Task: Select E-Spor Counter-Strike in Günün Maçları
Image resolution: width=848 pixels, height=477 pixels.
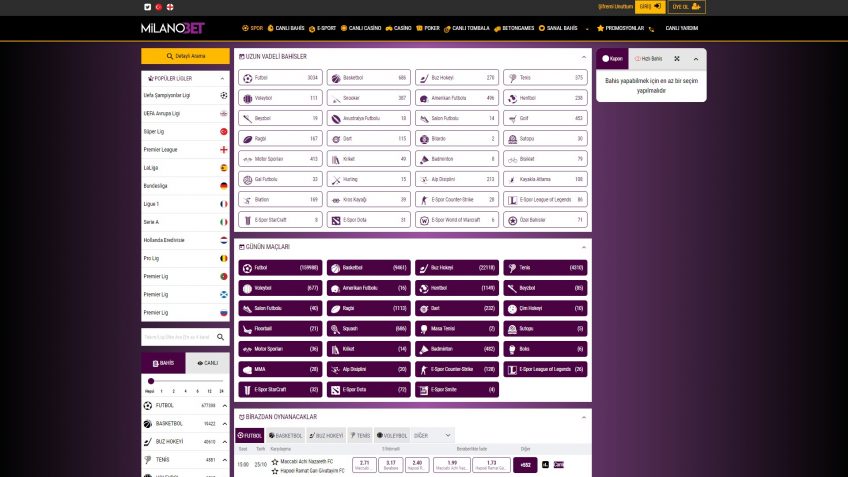Action: tap(457, 369)
